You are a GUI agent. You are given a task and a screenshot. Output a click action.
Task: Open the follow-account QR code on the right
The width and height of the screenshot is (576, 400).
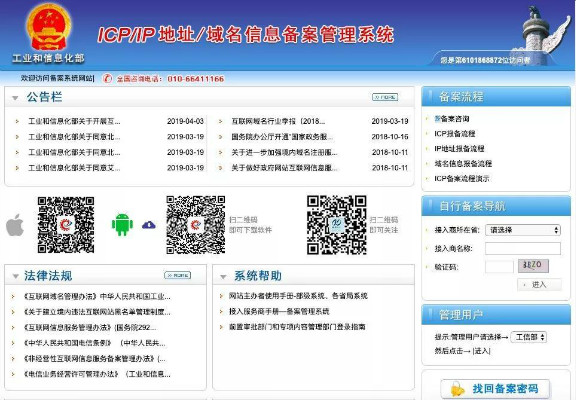click(336, 225)
